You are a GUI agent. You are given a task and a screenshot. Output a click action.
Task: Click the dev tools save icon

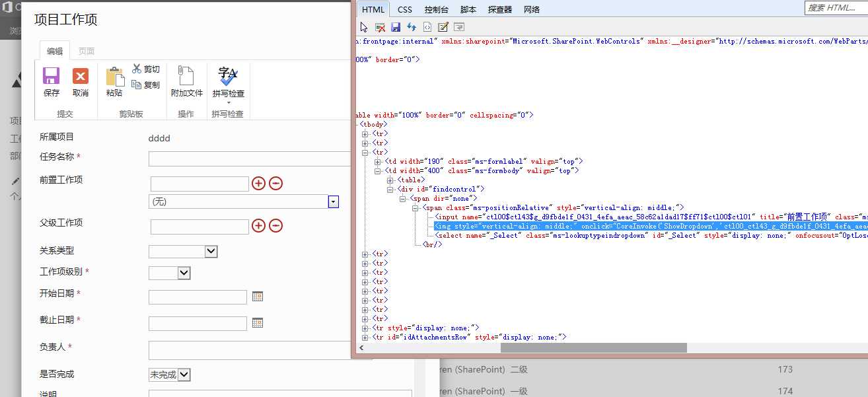[396, 27]
